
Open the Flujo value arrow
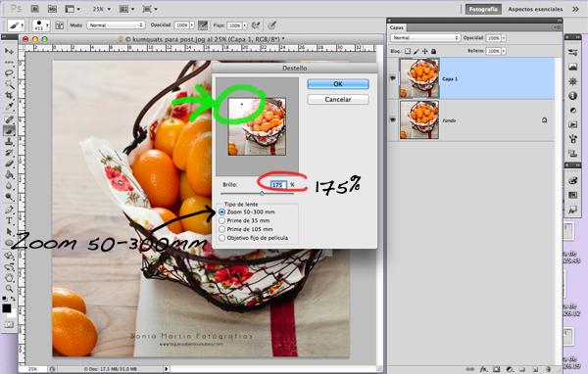(244, 25)
